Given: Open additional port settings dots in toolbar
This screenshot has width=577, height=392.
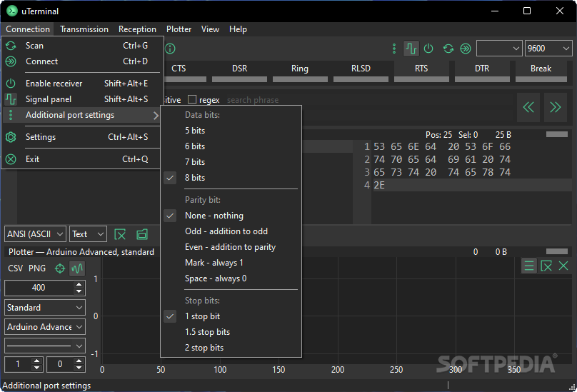Looking at the screenshot, I should tap(394, 49).
